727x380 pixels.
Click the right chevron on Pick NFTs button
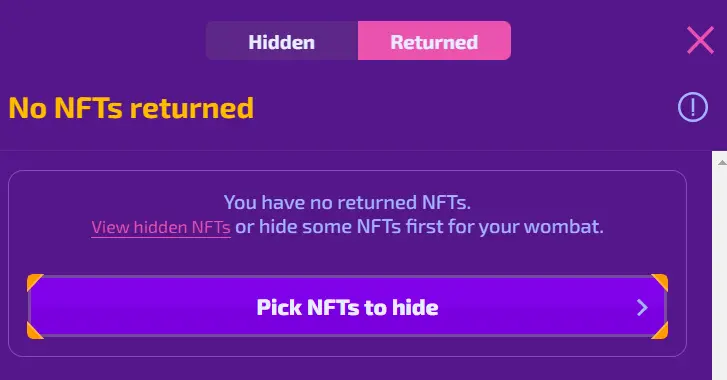642,307
